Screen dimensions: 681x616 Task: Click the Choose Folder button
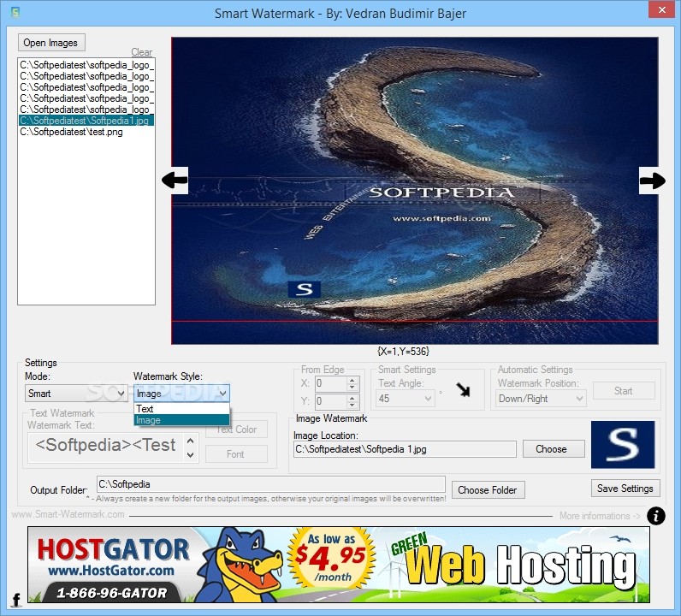pos(489,490)
